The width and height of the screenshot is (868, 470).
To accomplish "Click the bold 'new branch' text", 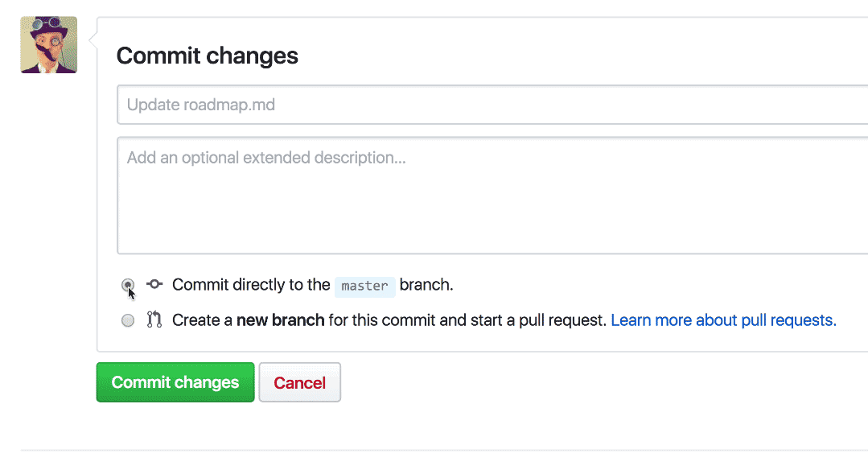I will coord(280,320).
